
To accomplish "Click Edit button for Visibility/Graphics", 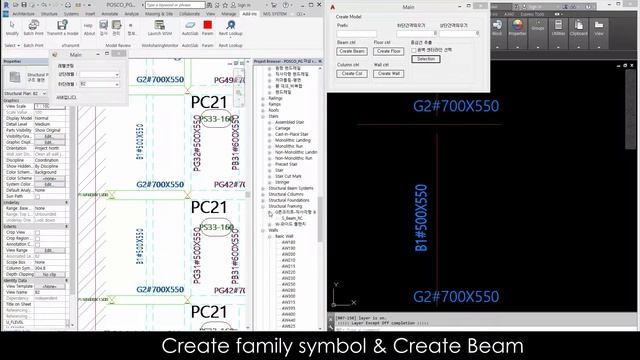I will coord(50,136).
